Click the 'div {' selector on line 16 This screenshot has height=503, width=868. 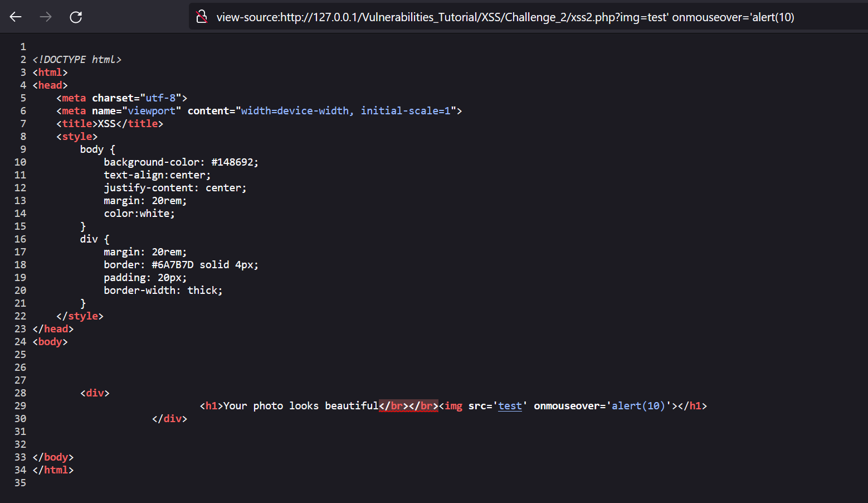tap(95, 239)
